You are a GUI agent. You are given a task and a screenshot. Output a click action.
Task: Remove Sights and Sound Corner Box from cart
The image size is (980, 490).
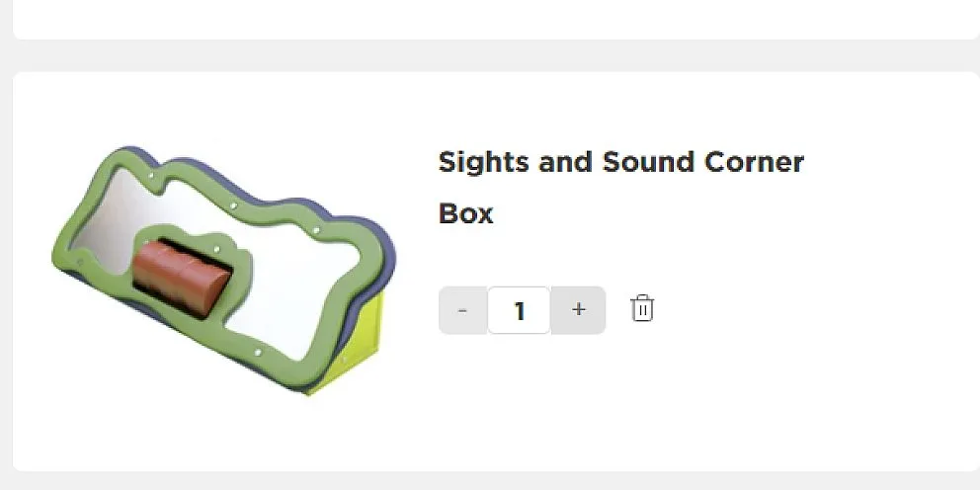[642, 309]
